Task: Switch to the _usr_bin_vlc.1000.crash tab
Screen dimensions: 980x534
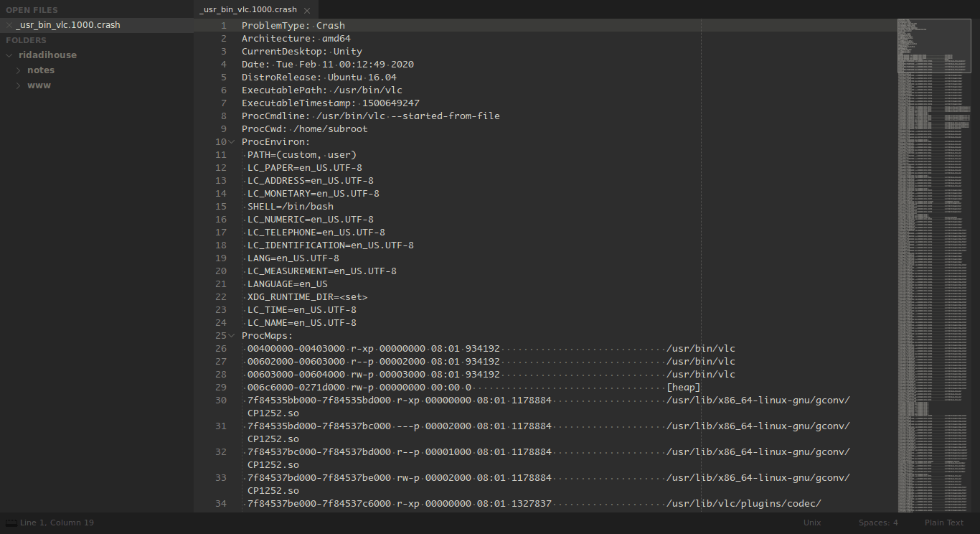Action: click(x=248, y=9)
